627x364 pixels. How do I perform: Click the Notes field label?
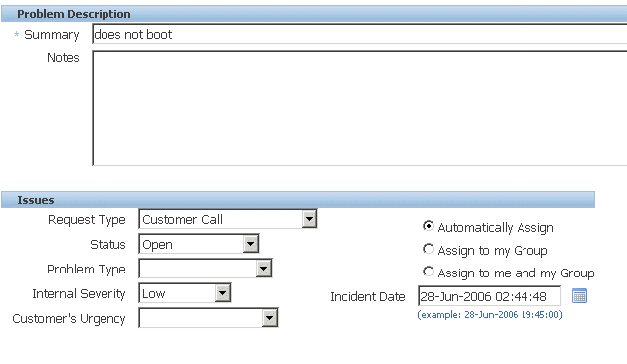(x=63, y=57)
